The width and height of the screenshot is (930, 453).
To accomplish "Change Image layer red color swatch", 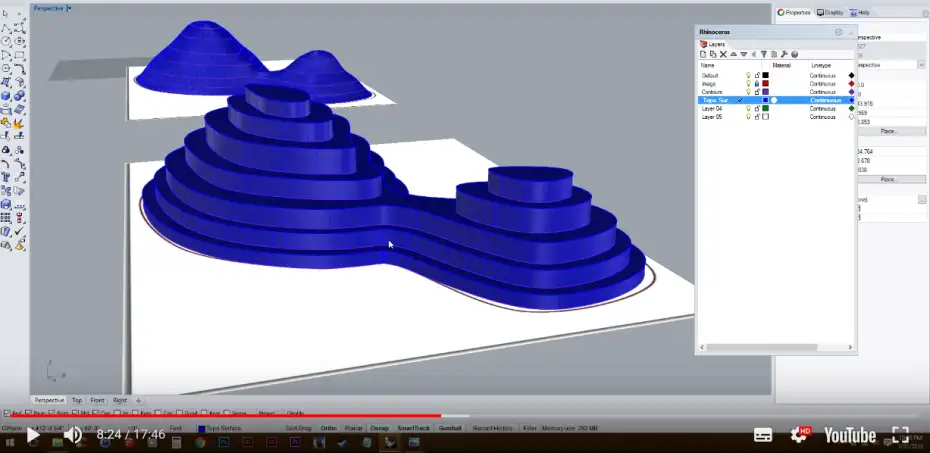I will [x=766, y=84].
